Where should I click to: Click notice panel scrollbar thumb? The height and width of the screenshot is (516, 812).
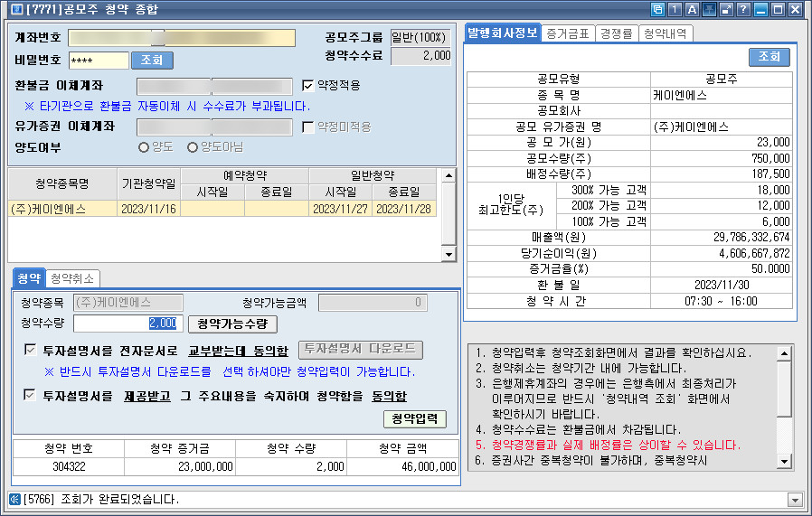(784, 389)
